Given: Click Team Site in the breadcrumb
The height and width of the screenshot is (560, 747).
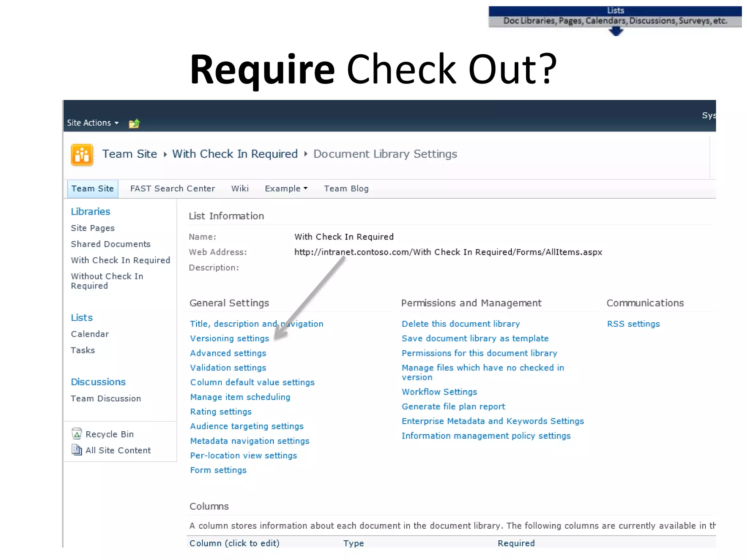Looking at the screenshot, I should (129, 154).
